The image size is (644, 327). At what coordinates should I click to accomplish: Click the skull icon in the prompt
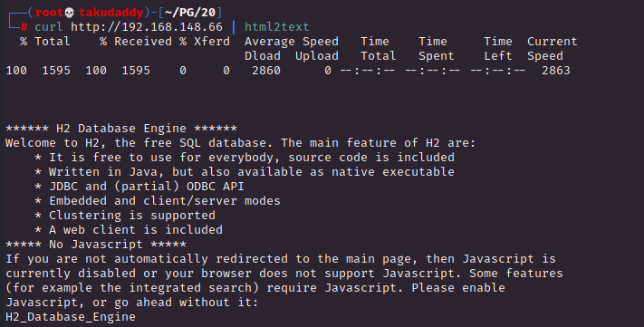coord(70,13)
